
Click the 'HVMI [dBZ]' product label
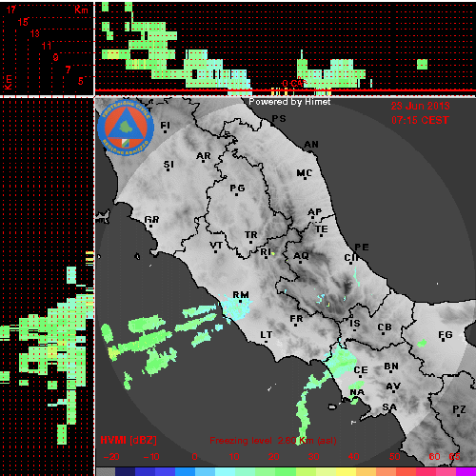point(129,440)
